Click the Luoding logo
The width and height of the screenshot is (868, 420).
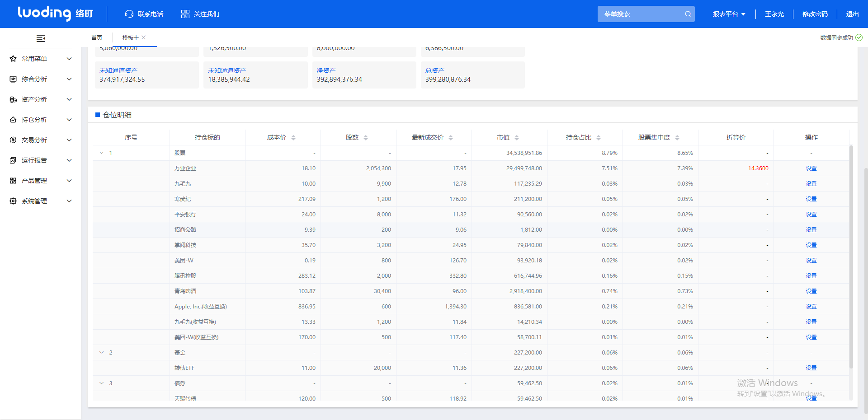pyautogui.click(x=55, y=14)
